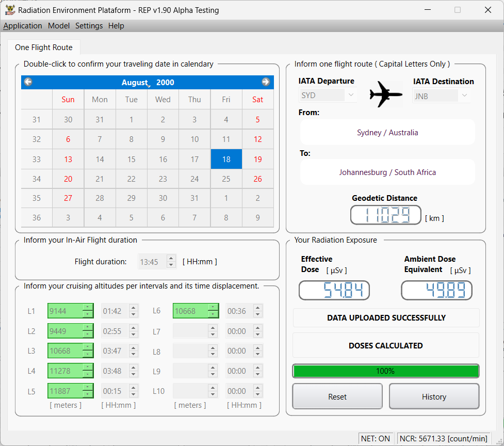Viewport: 504px width, 446px height.
Task: Click August month selector in calendar header
Action: tap(134, 83)
